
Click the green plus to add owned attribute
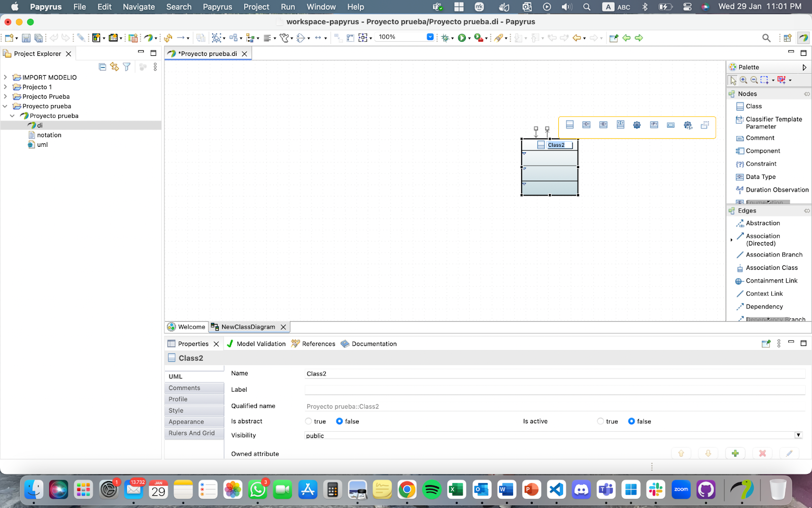pyautogui.click(x=735, y=453)
